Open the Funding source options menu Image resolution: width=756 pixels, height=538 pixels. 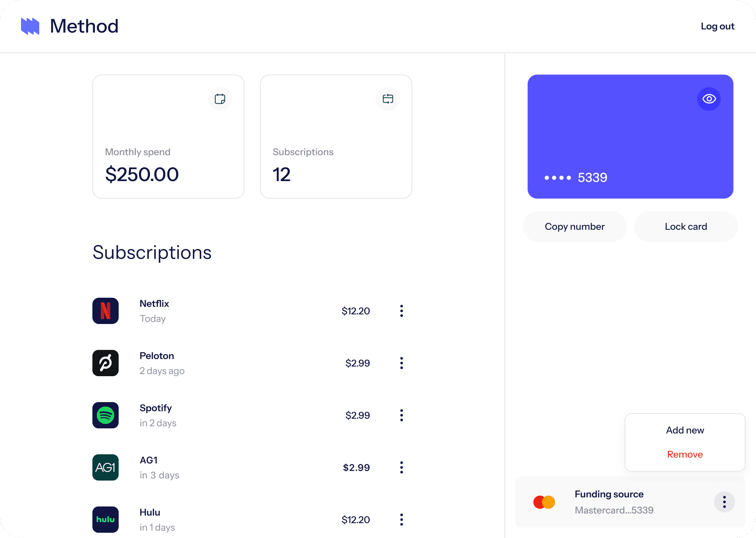pos(724,502)
